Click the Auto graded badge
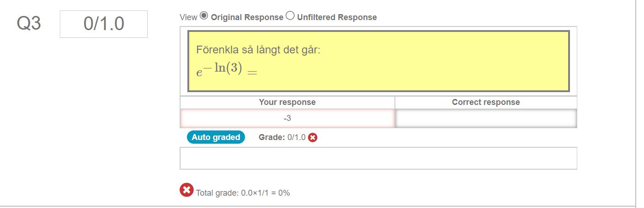The image size is (644, 208). [216, 137]
